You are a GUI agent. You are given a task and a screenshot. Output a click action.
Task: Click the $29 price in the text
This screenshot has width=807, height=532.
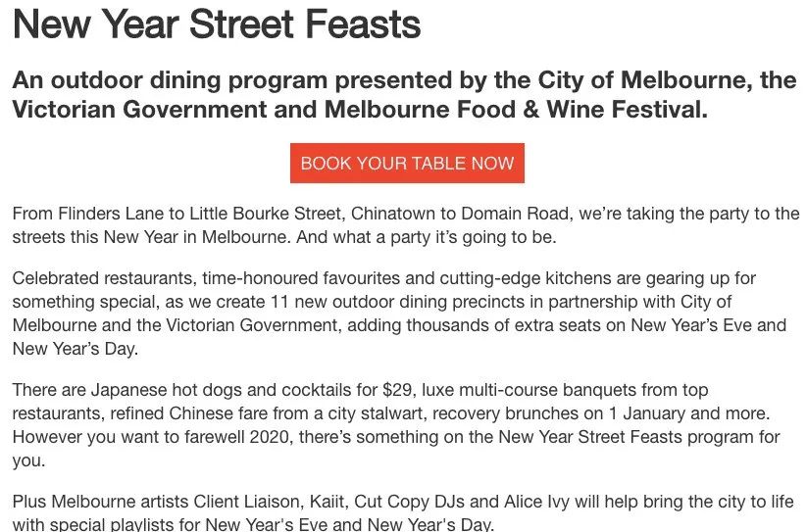click(x=397, y=390)
